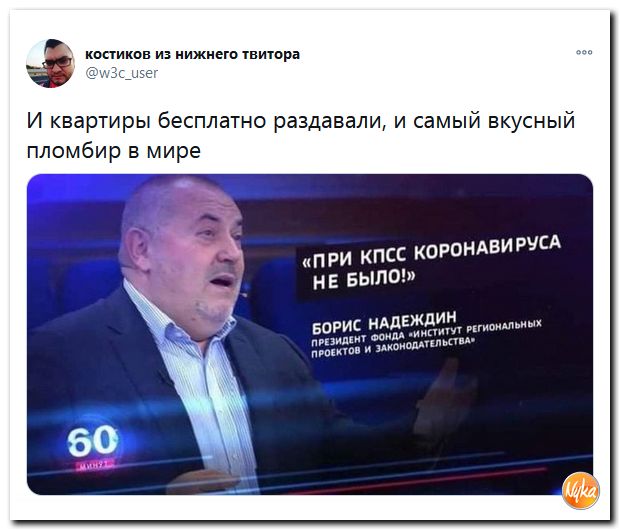Click the tweet author's round avatar
This screenshot has width=621, height=531.
[50, 63]
